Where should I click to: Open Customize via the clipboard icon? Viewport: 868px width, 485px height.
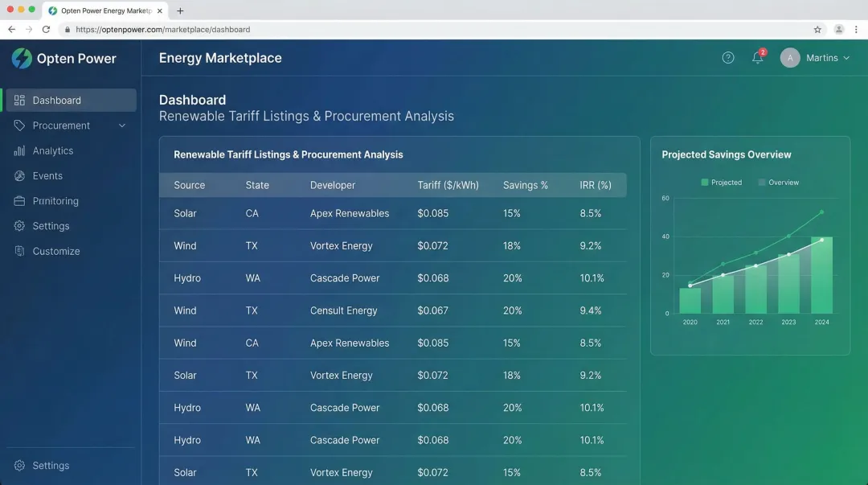(19, 251)
